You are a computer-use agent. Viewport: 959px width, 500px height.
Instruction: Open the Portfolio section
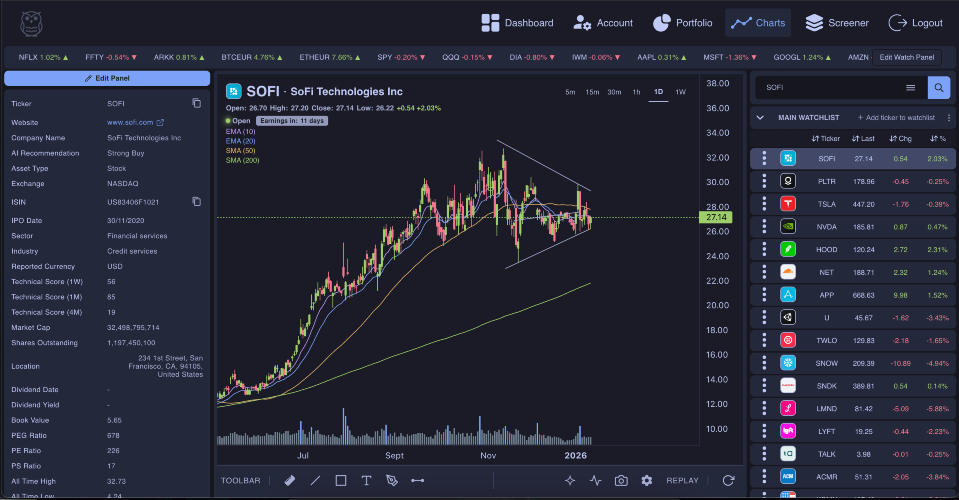click(682, 23)
